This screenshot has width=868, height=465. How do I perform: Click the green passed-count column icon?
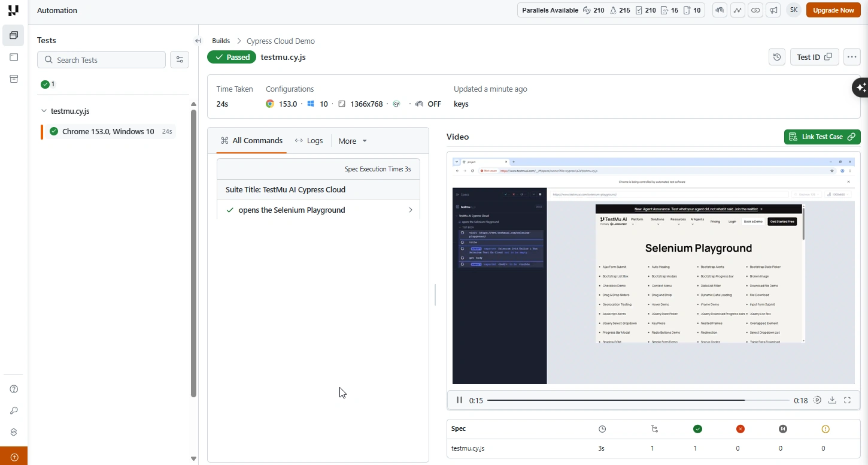tap(697, 429)
